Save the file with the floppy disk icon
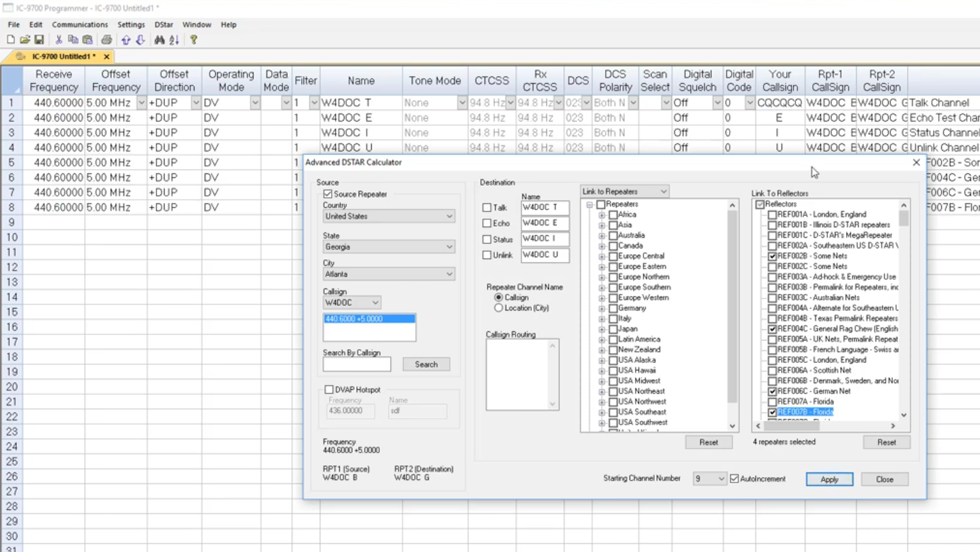The height and width of the screenshot is (552, 980). pos(39,39)
